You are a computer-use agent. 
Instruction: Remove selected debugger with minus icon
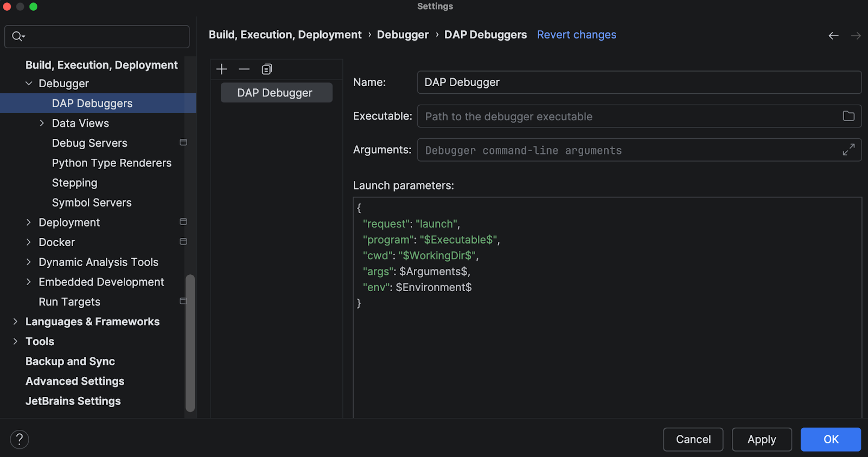coord(244,69)
